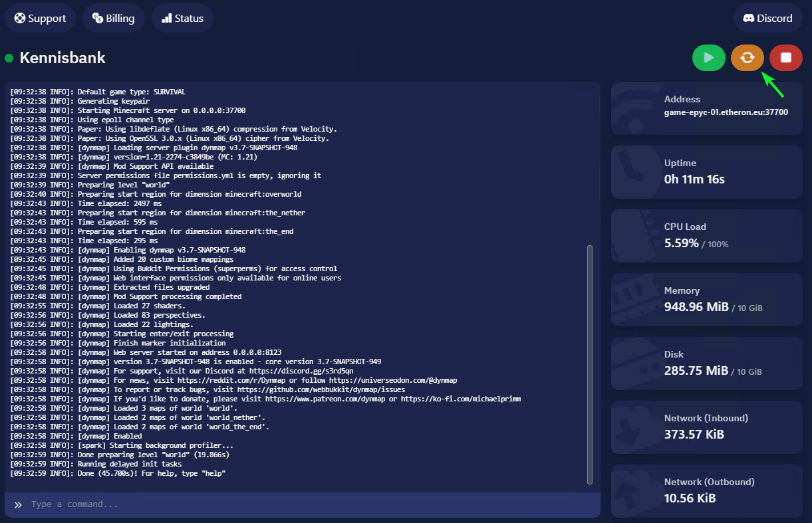This screenshot has height=523, width=812.
Task: Click the green online status dot
Action: [9, 58]
